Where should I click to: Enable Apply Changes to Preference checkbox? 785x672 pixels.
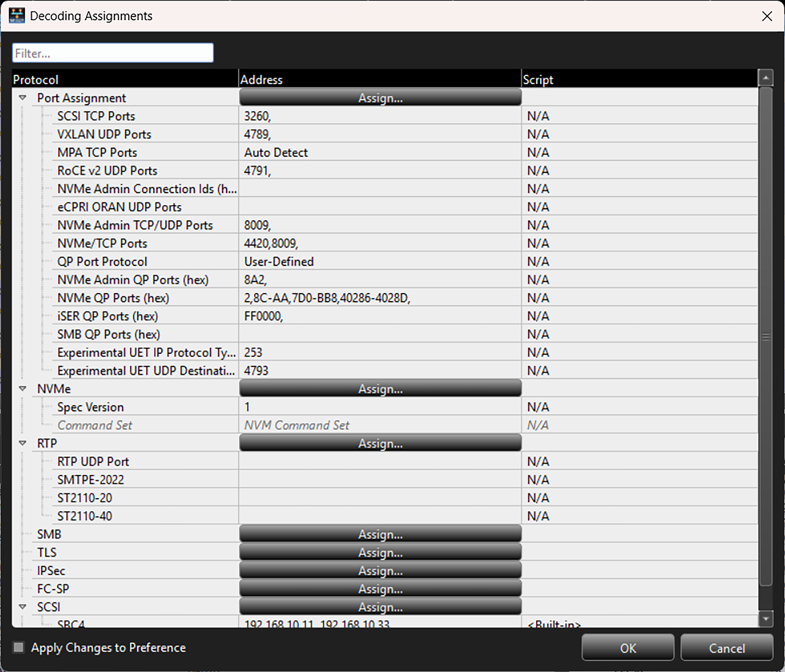[18, 647]
